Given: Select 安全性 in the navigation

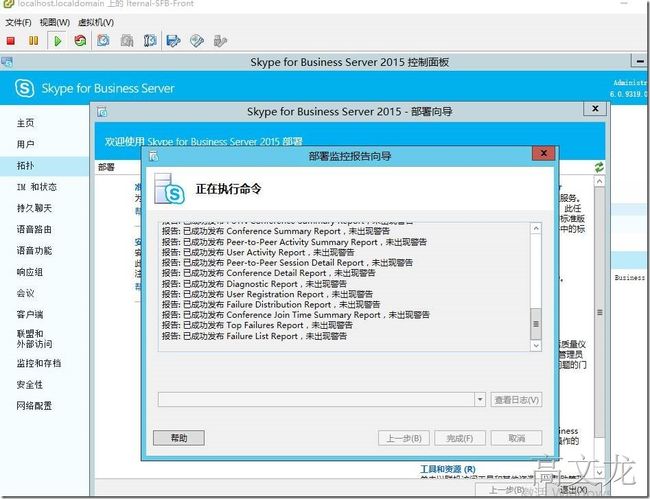Looking at the screenshot, I should [29, 385].
